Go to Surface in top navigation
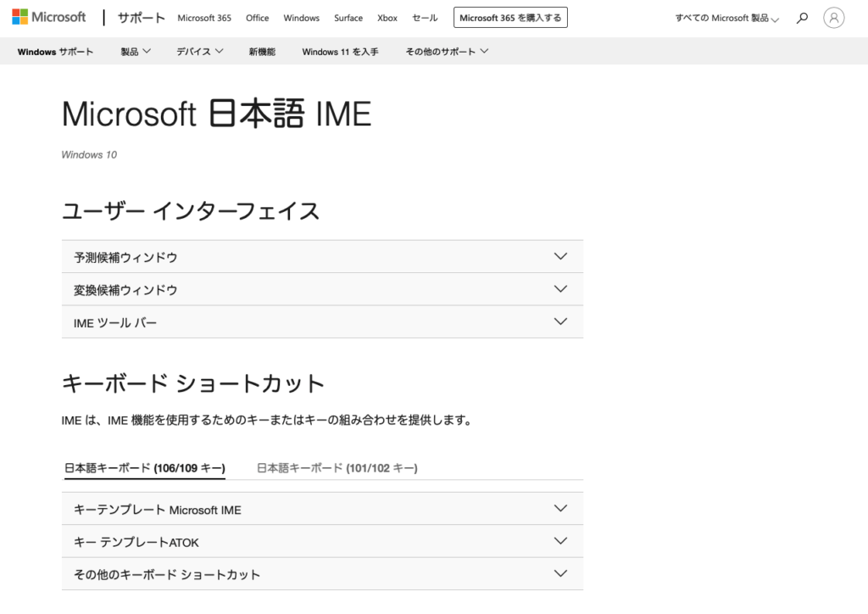 [x=348, y=18]
